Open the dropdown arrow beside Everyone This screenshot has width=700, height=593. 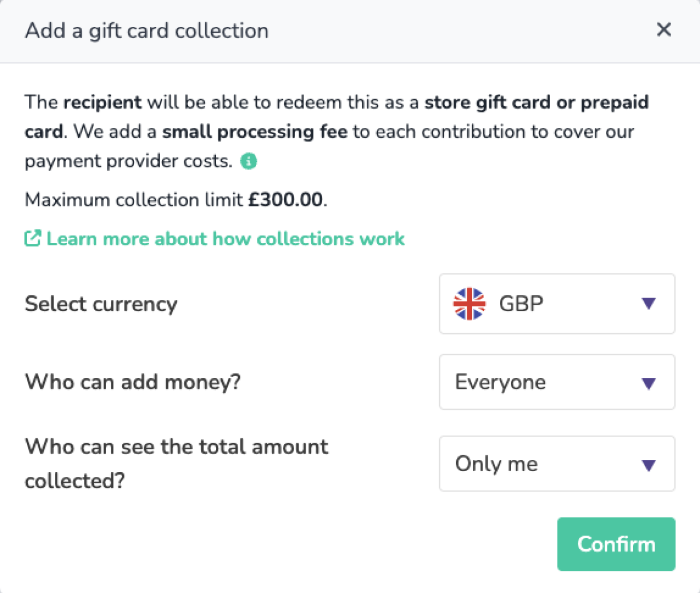649,383
